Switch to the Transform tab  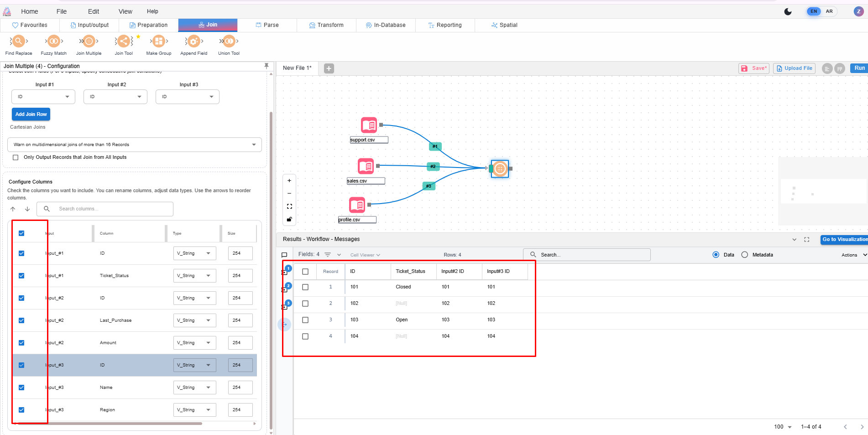326,25
